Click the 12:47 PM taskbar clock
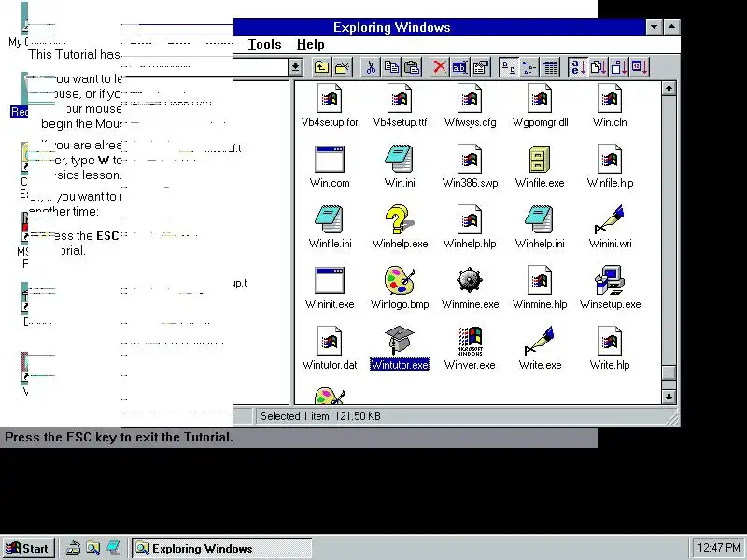747x560 pixels. pyautogui.click(x=718, y=548)
